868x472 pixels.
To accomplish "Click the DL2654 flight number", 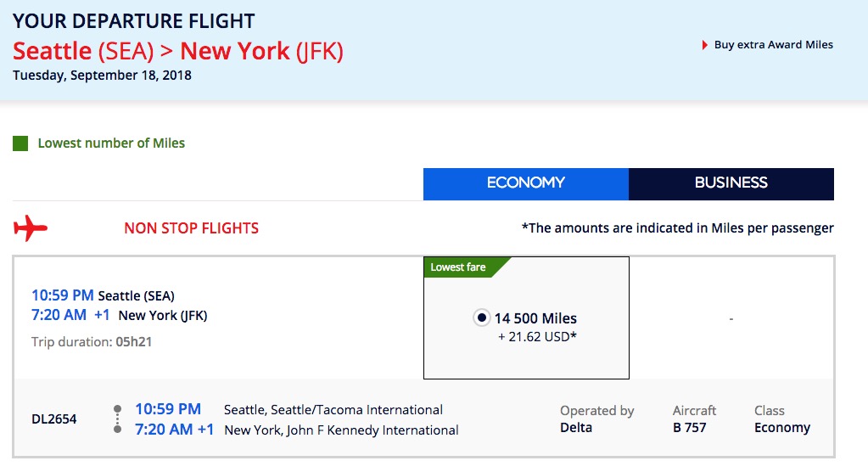I will tap(54, 419).
